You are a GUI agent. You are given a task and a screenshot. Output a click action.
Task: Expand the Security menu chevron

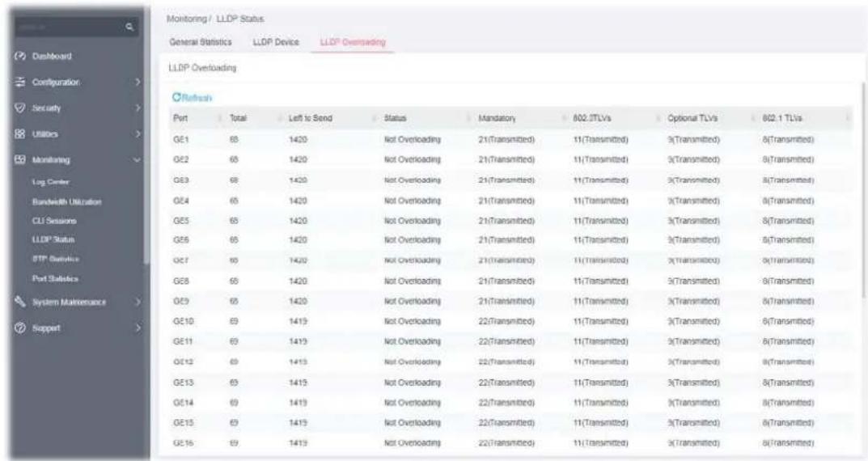(138, 108)
